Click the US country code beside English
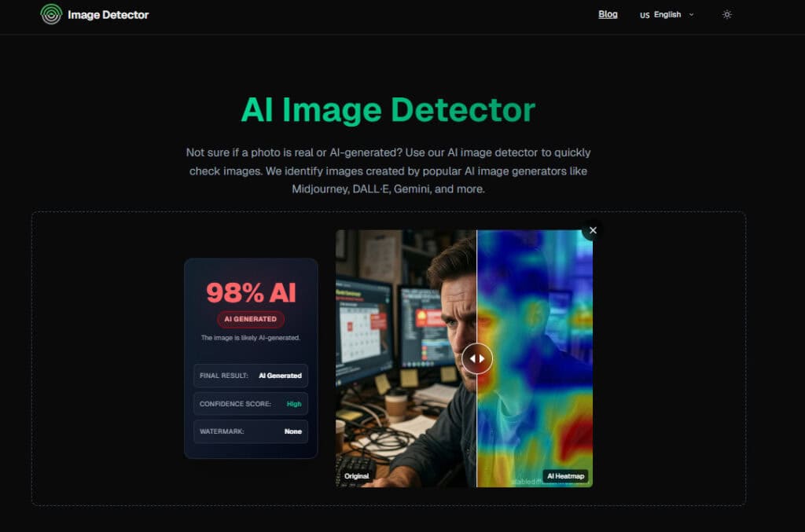The image size is (805, 532). coord(645,15)
